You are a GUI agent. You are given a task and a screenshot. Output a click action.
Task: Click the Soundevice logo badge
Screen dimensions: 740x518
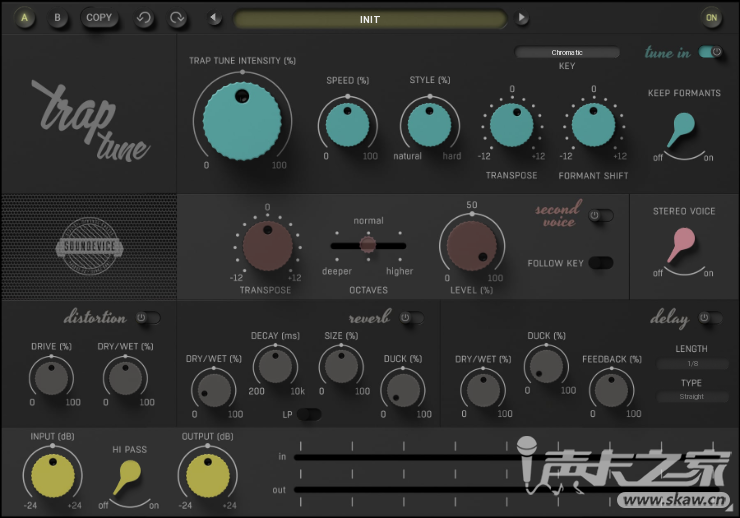[x=89, y=246]
